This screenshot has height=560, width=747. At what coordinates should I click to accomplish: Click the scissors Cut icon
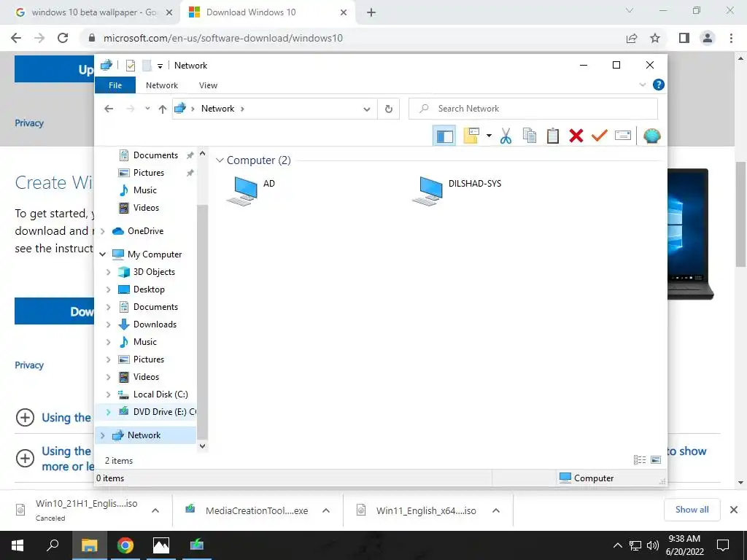(506, 136)
